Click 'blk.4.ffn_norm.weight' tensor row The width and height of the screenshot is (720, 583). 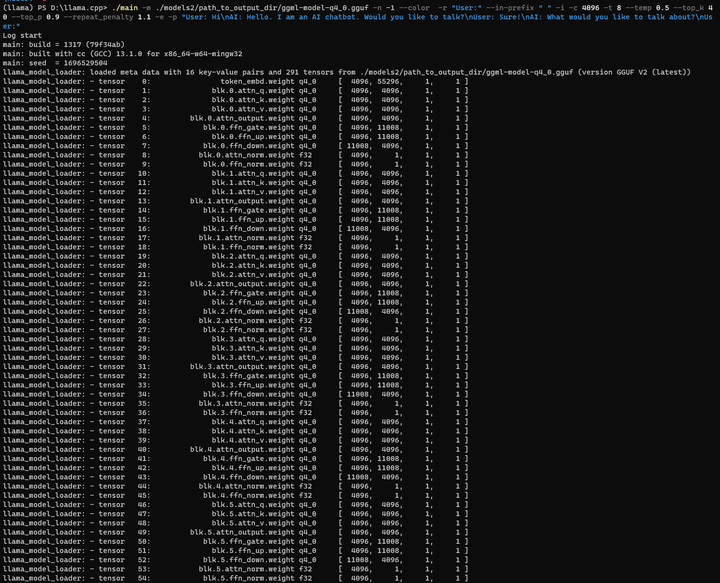[x=235, y=495]
